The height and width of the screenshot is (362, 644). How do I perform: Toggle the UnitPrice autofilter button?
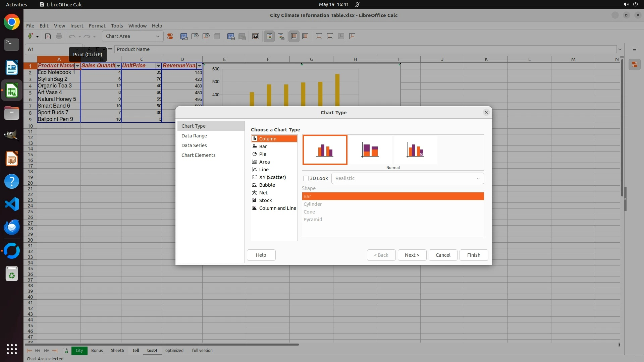pos(159,66)
